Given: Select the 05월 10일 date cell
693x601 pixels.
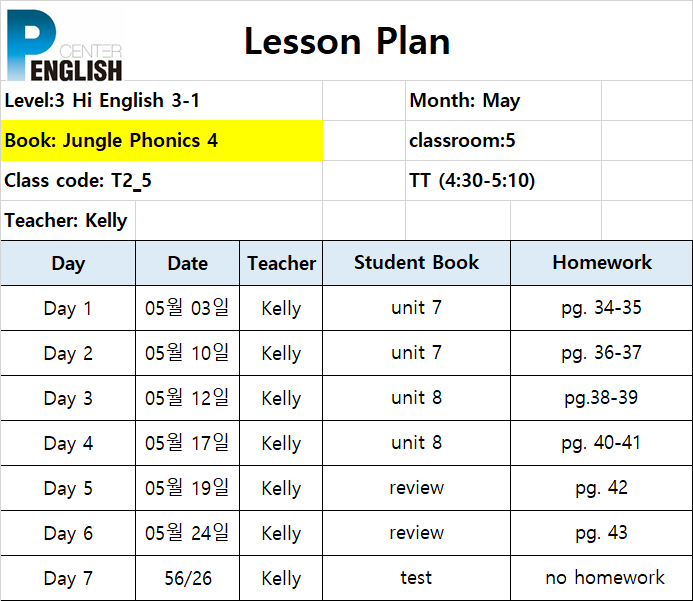Looking at the screenshot, I should [x=187, y=353].
